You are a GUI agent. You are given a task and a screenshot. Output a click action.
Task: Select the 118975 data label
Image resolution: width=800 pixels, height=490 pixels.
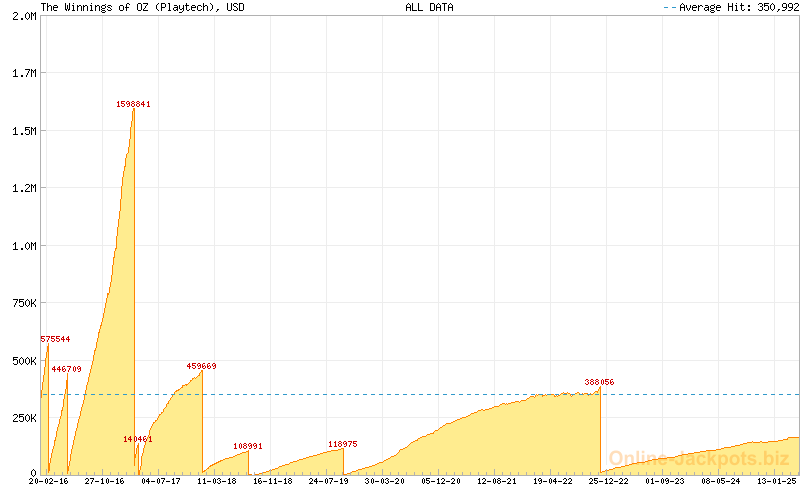[x=342, y=444]
